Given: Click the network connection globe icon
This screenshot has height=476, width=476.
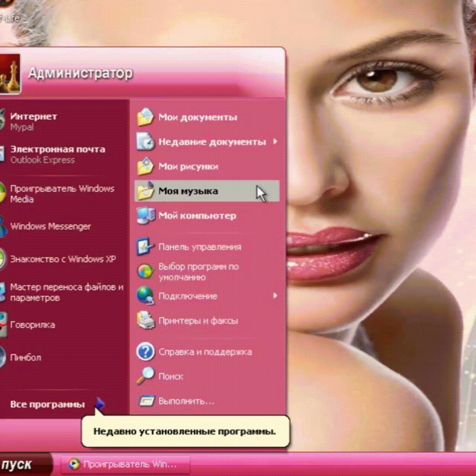Looking at the screenshot, I should 145,296.
